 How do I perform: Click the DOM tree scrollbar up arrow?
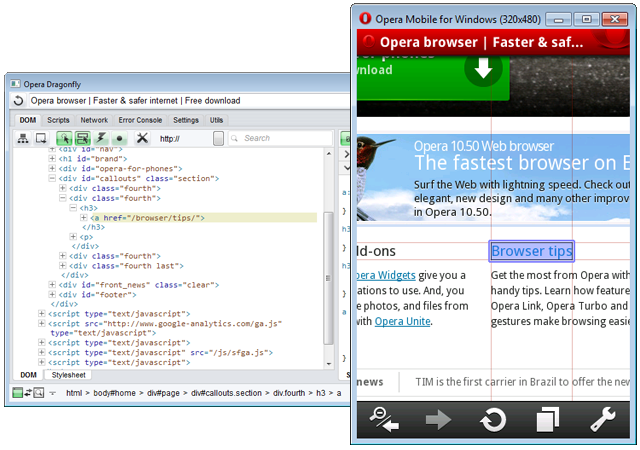[x=329, y=154]
